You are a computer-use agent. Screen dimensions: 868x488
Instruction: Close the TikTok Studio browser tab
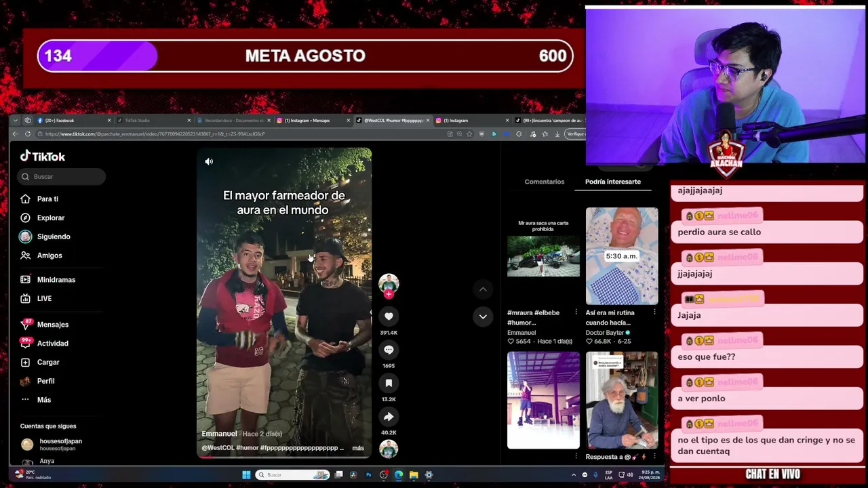coord(189,121)
